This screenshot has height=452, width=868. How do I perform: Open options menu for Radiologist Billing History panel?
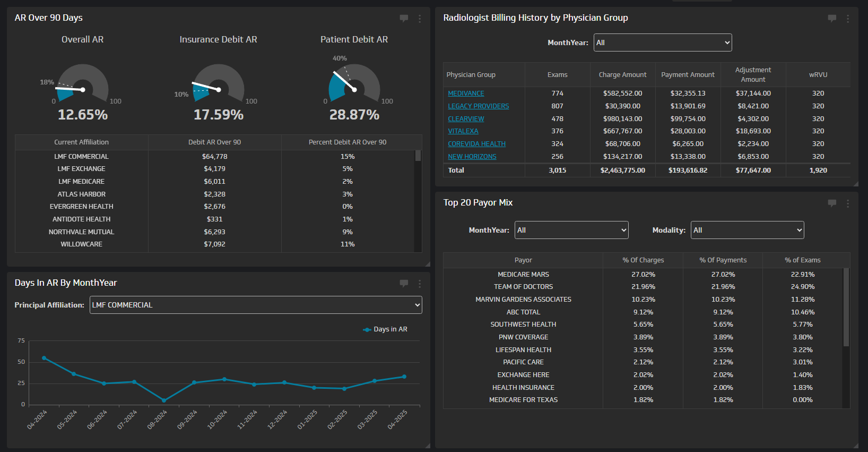coord(848,19)
